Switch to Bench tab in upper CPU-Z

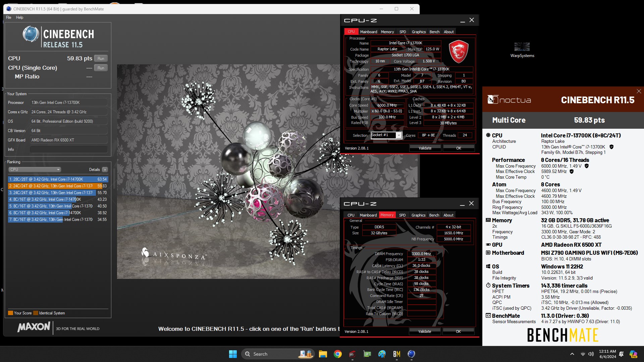point(434,32)
